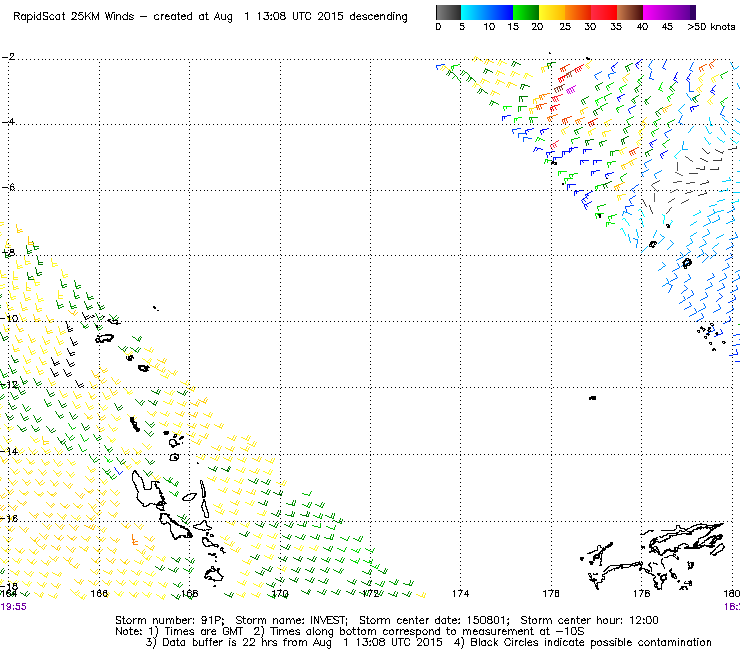Click the "-14" latitude label

9,451
